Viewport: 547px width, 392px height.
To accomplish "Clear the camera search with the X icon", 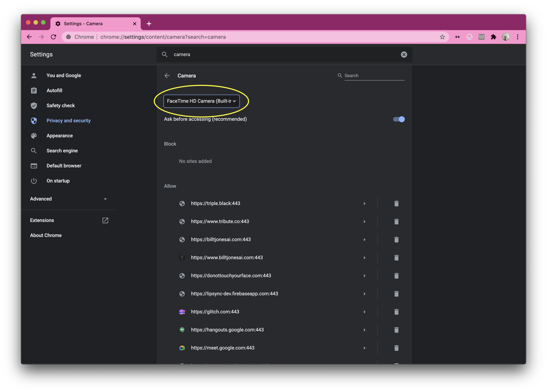I will pyautogui.click(x=404, y=55).
